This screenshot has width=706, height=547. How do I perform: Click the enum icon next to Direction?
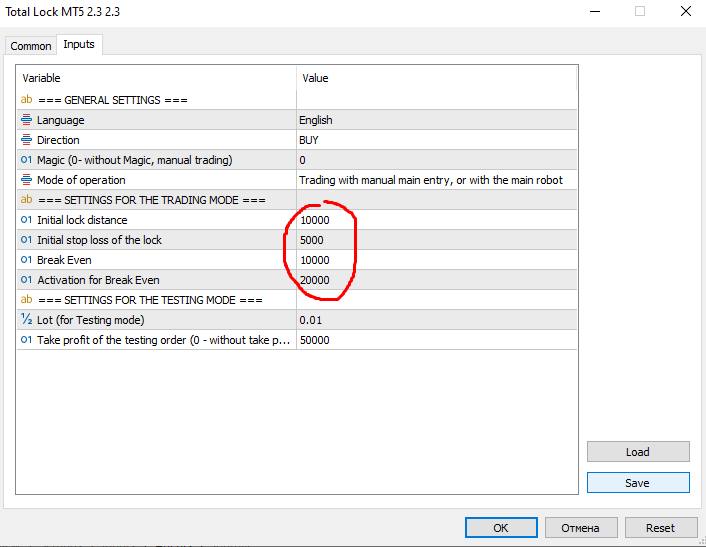pos(27,140)
